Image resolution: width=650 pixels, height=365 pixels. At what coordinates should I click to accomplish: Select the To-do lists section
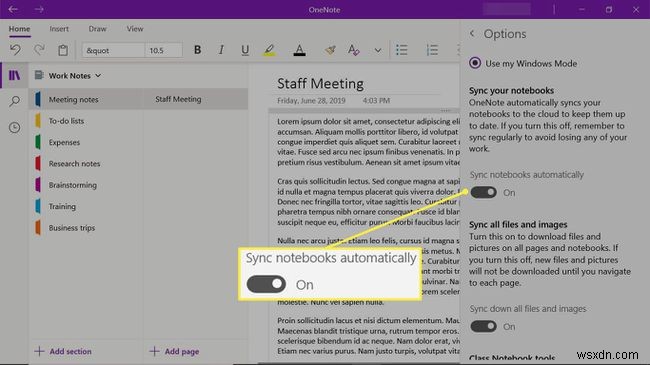click(x=86, y=121)
